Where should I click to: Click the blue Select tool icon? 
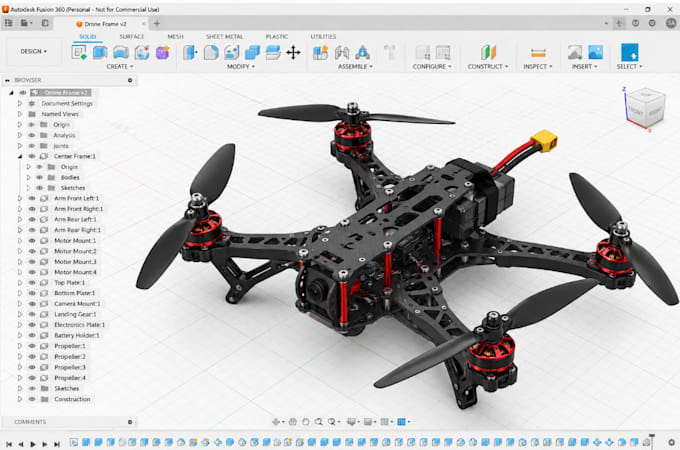point(629,52)
